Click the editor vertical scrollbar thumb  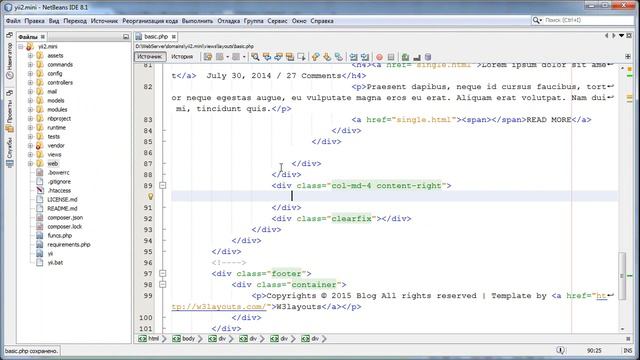click(x=622, y=276)
